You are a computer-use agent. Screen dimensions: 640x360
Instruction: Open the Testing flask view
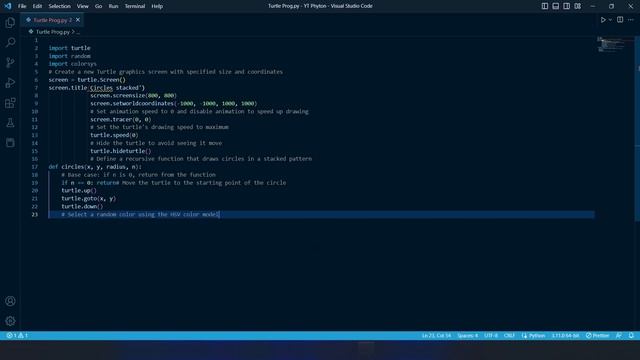pyautogui.click(x=10, y=123)
